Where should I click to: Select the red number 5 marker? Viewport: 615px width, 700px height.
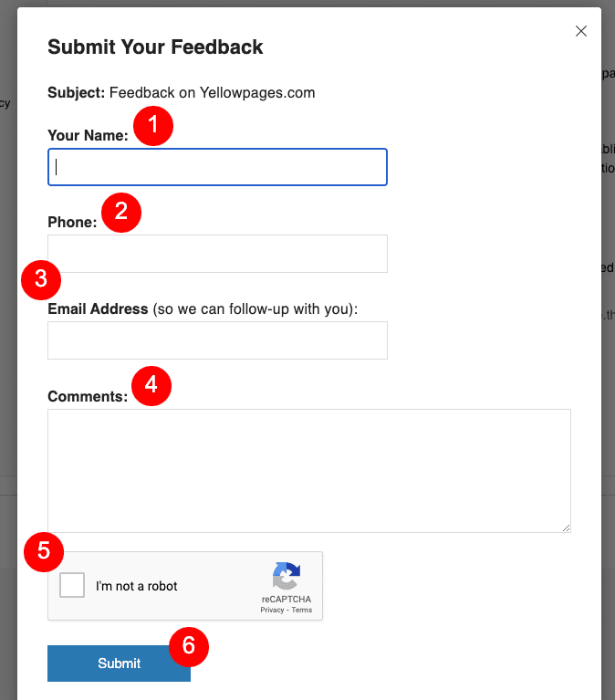click(44, 552)
